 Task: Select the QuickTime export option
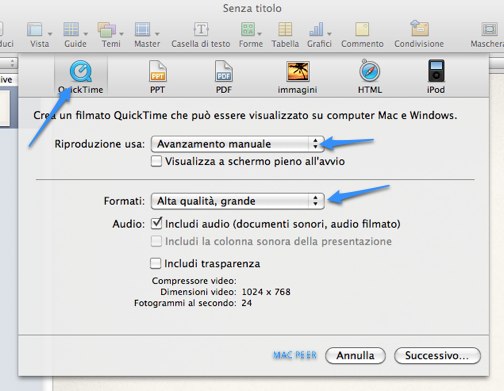(81, 77)
